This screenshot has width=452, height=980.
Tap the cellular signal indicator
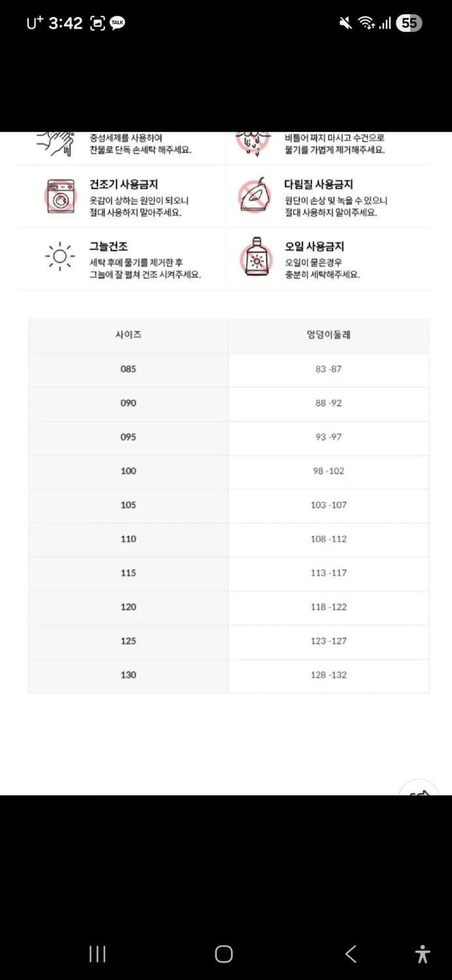[387, 23]
